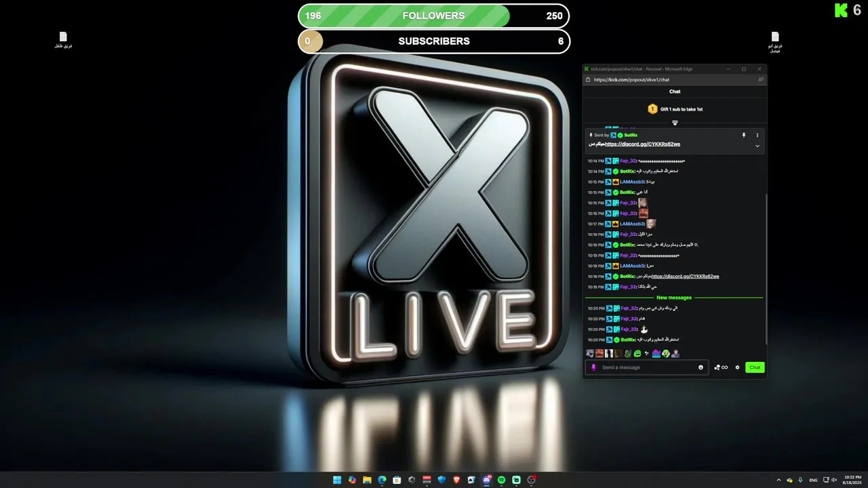Screen dimensions: 868x488
Task: Select the red face quick emote
Action: (599, 353)
